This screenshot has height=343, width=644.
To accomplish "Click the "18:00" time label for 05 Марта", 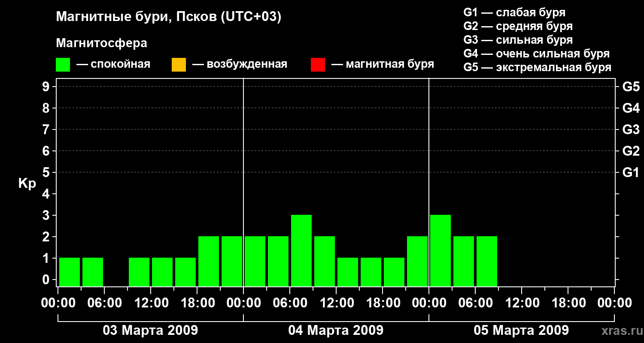I will 568,303.
